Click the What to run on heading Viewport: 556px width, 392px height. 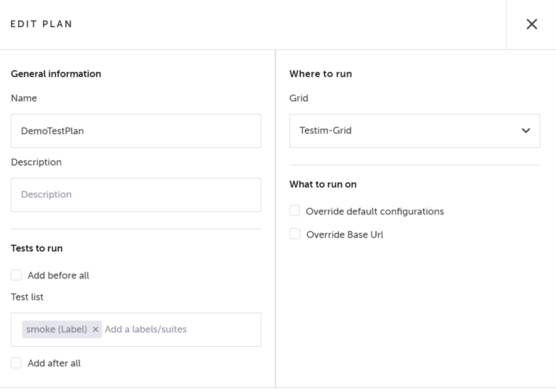(x=323, y=184)
